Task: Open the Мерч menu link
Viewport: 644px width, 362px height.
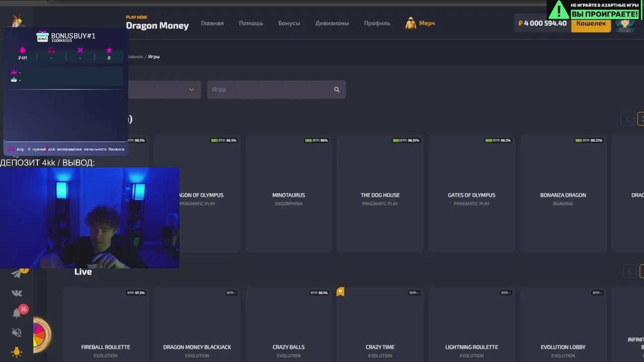Action: pos(427,23)
